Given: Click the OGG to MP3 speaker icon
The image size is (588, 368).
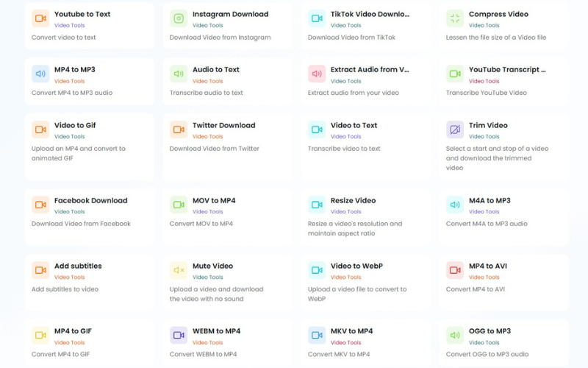Looking at the screenshot, I should 455,336.
